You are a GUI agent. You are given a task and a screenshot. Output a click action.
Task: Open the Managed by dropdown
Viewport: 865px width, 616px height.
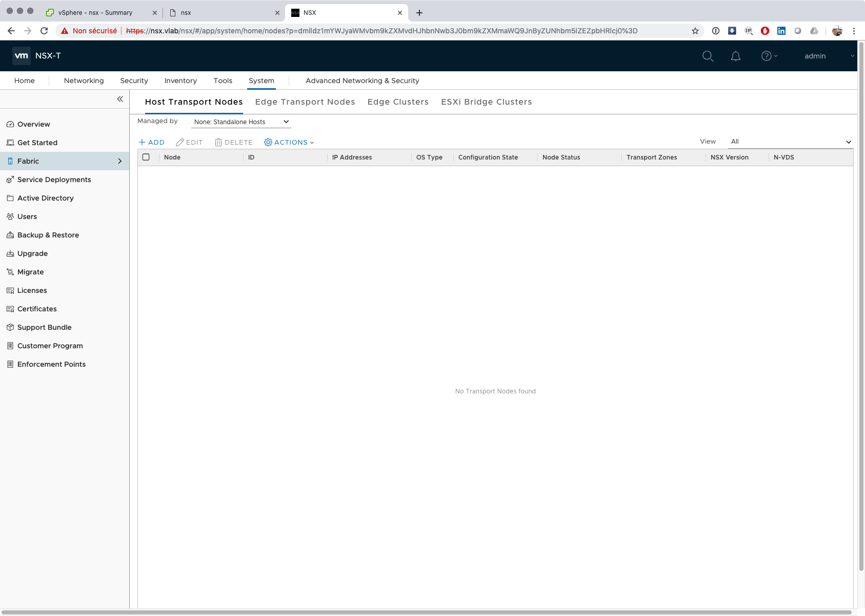click(x=241, y=122)
